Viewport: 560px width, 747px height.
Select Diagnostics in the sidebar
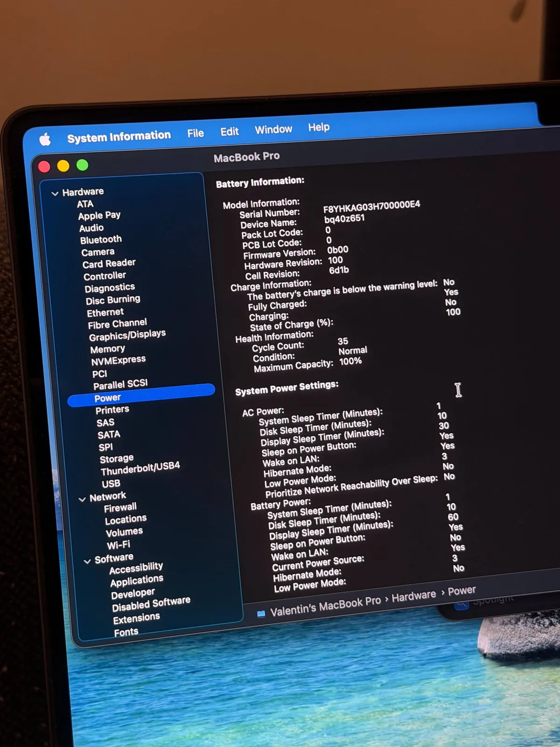pyautogui.click(x=110, y=288)
